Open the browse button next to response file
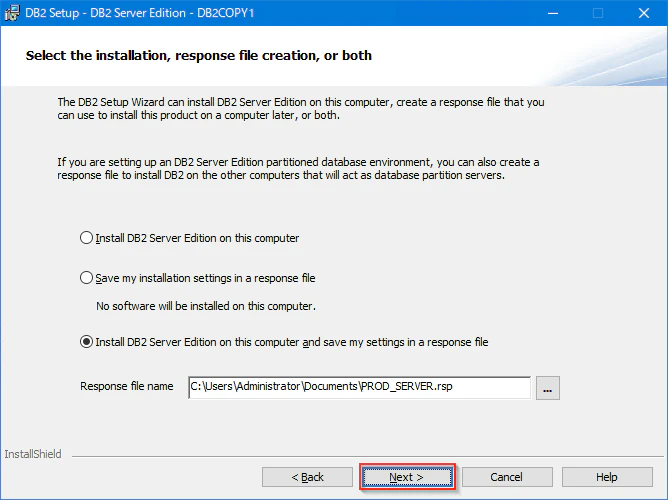668x500 pixels. pyautogui.click(x=547, y=388)
